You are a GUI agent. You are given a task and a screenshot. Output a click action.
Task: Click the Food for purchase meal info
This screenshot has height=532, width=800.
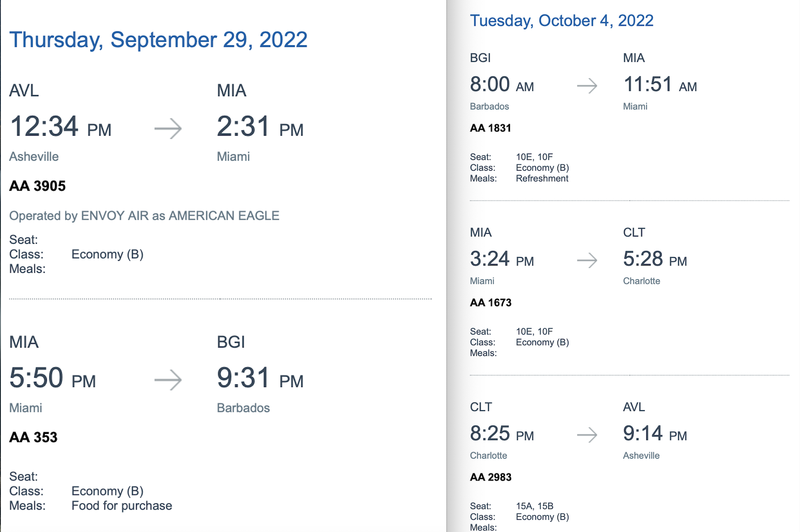[122, 506]
